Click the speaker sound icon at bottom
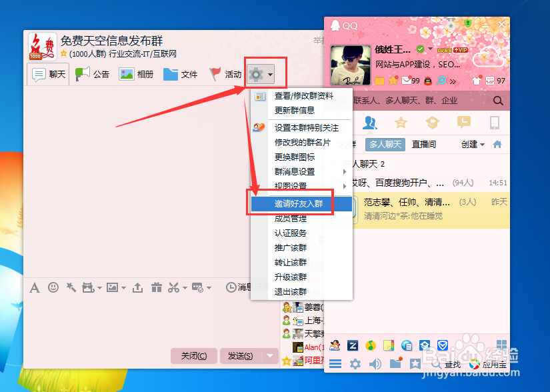 (375, 364)
